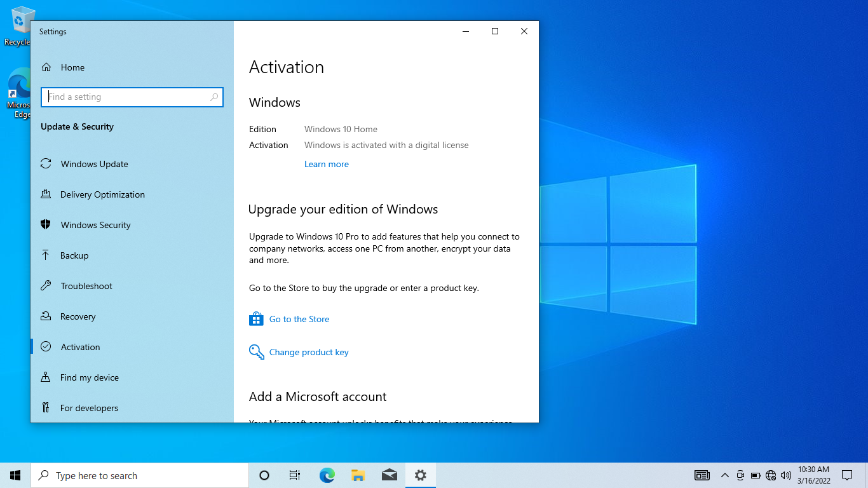This screenshot has height=488, width=868.
Task: Select the Activation sidebar item
Action: 132,347
